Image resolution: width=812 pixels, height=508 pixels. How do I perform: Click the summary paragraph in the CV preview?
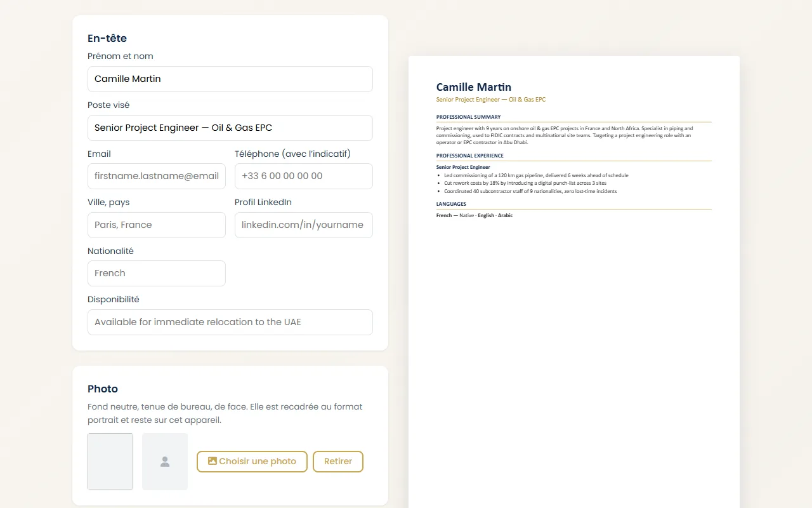click(x=565, y=135)
